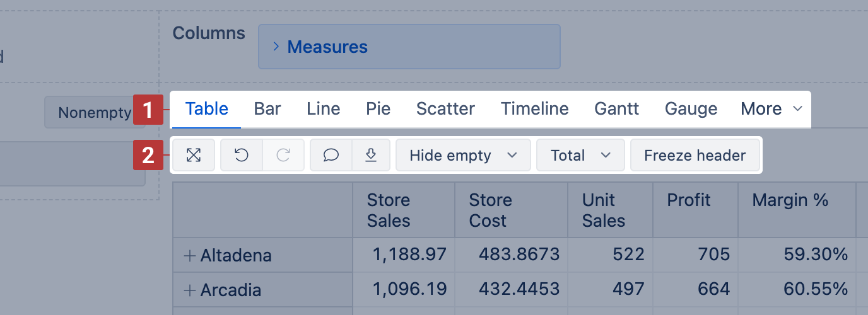Open the More chart types dropdown

pos(771,109)
